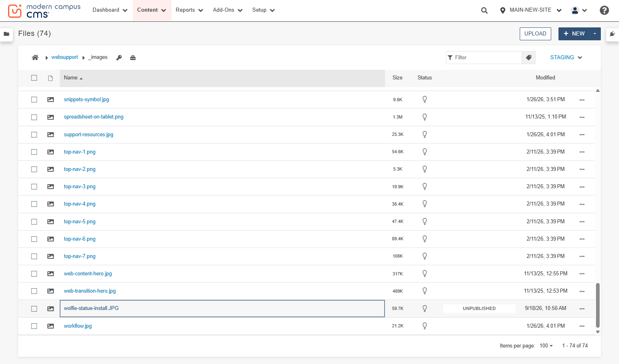Click the NEW button

pos(574,34)
